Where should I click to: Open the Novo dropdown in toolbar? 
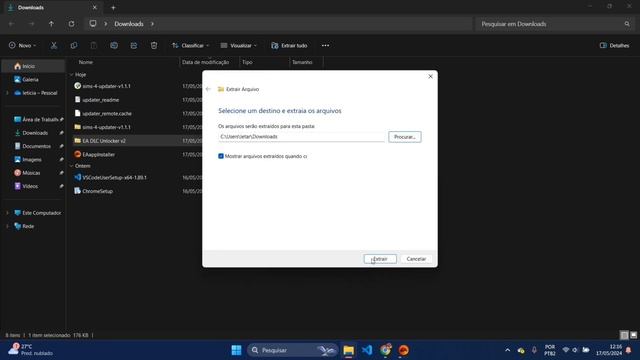(x=22, y=45)
